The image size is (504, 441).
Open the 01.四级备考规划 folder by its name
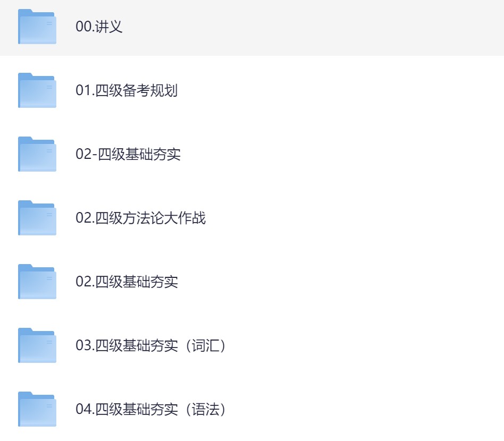tap(127, 91)
